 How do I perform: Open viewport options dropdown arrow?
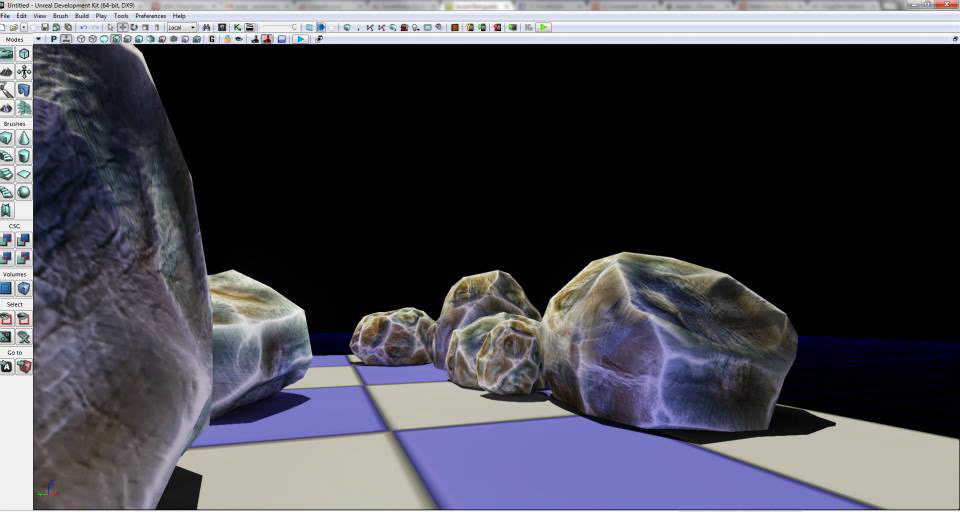click(x=39, y=39)
